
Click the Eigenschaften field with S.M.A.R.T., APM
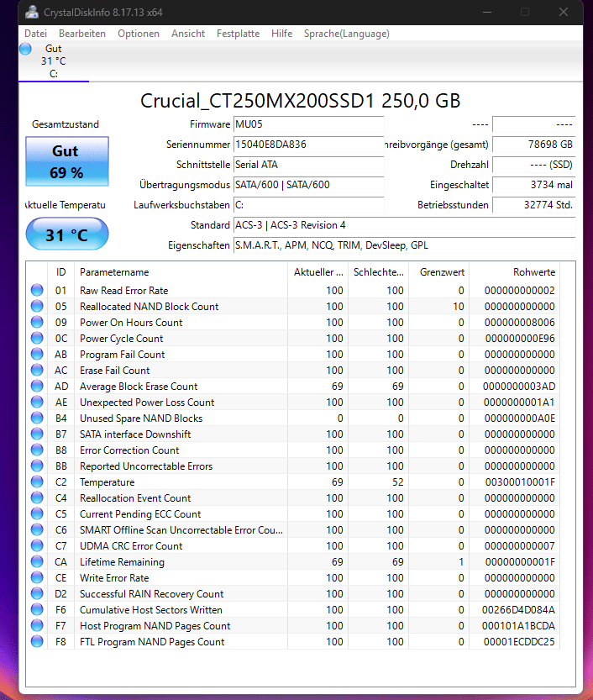404,245
